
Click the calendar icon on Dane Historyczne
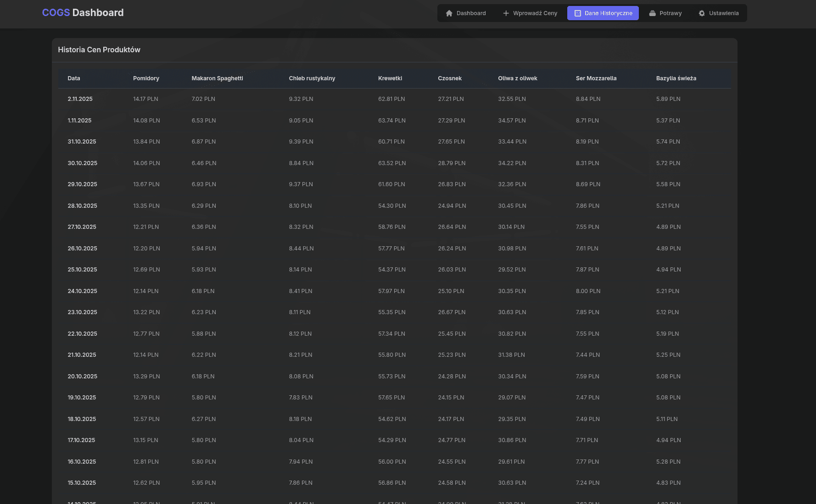[x=577, y=13]
